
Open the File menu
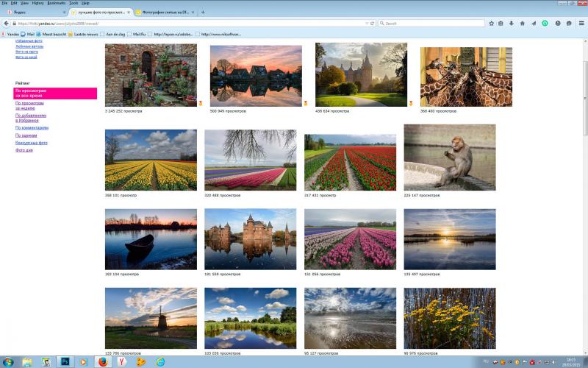(4, 3)
